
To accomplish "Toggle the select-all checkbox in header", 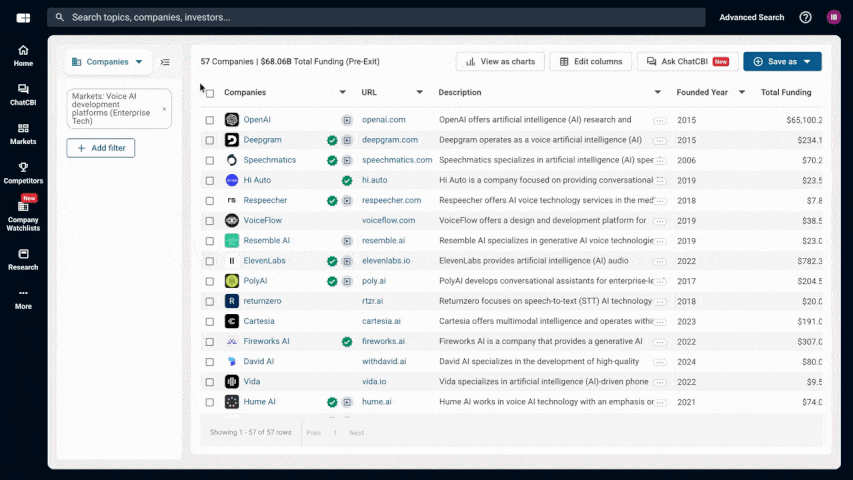I will 210,93.
